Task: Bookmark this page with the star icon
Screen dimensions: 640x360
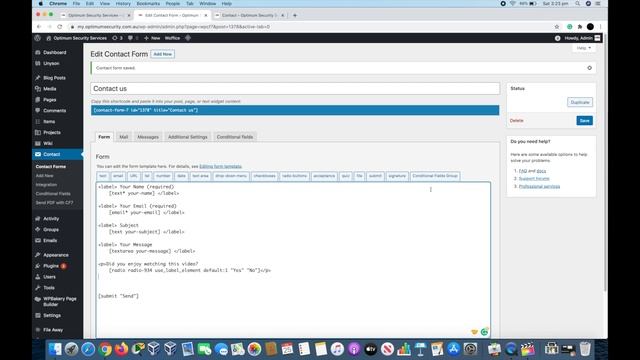Action: (x=557, y=27)
